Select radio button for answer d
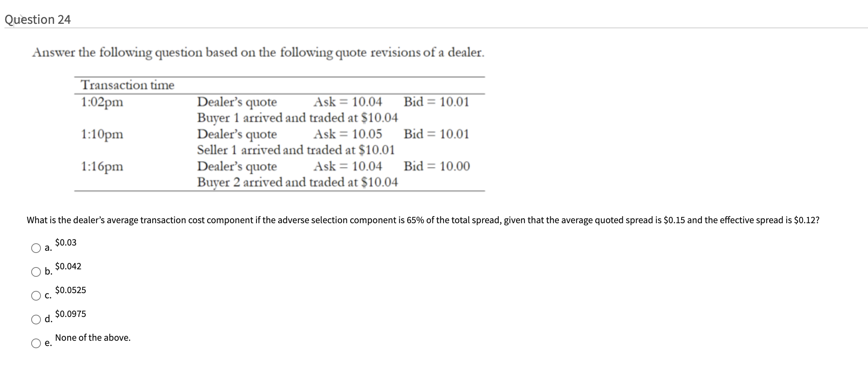868x372 pixels. (36, 321)
